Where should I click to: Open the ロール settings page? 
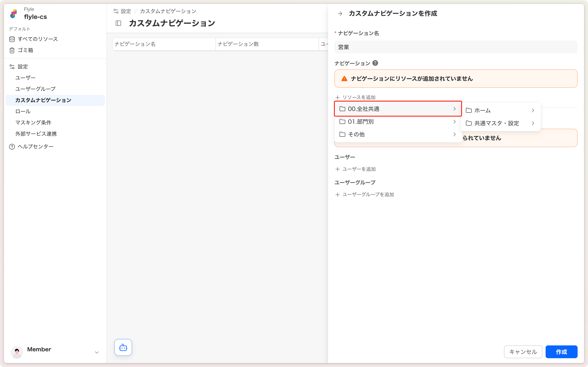(23, 111)
